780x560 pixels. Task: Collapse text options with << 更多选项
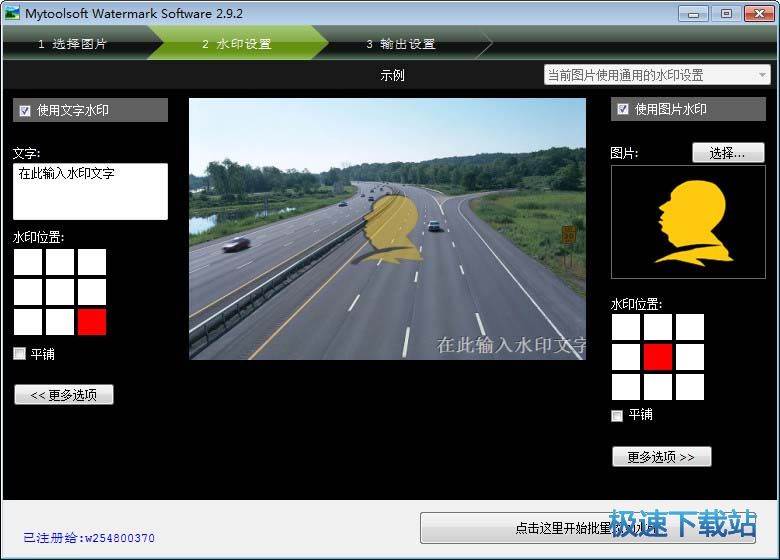click(64, 395)
